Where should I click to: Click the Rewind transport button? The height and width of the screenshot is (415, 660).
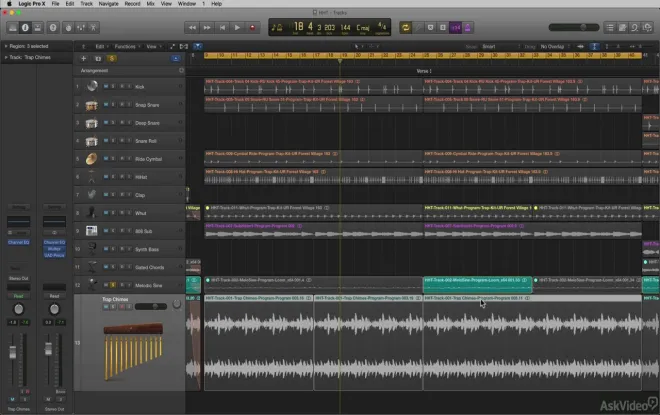coord(194,27)
